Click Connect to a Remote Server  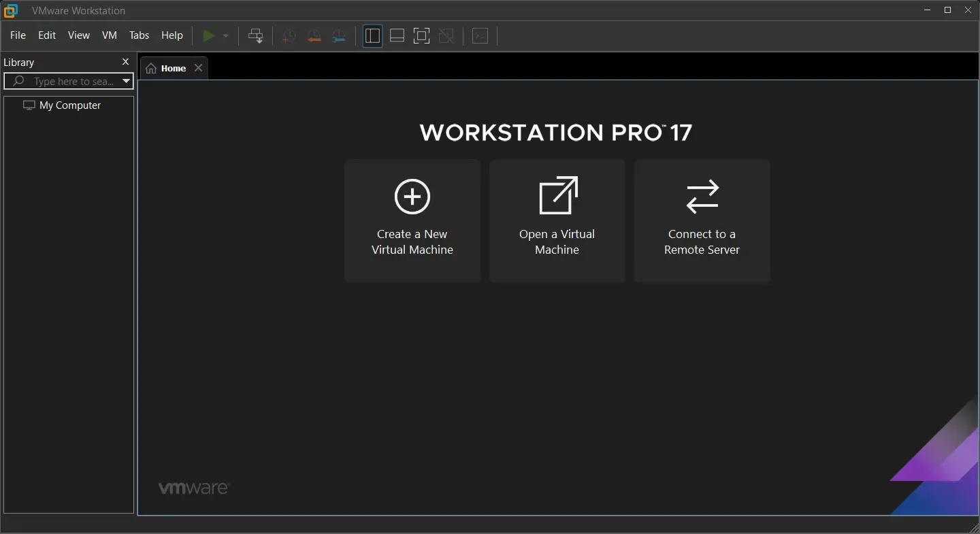click(701, 220)
